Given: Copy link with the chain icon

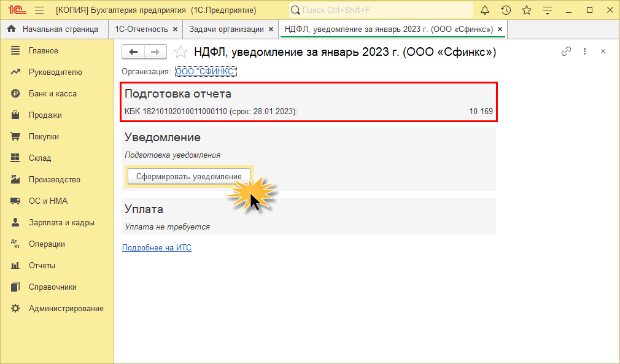Looking at the screenshot, I should 566,52.
